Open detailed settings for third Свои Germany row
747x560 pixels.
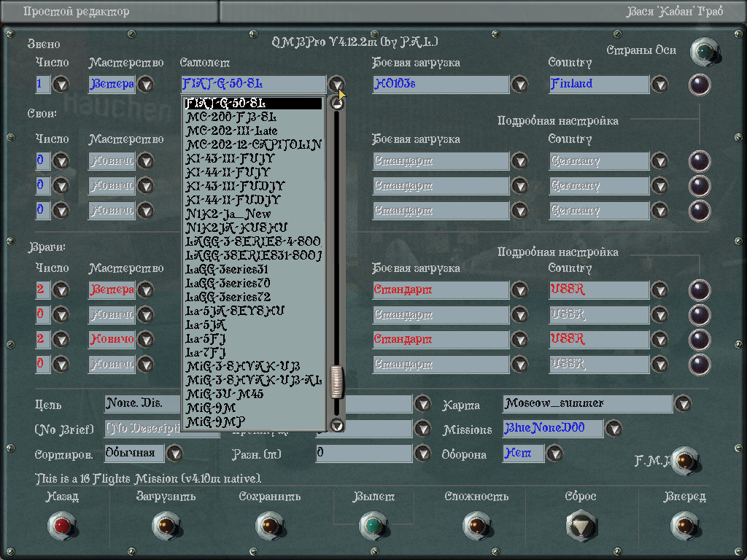coord(700,211)
